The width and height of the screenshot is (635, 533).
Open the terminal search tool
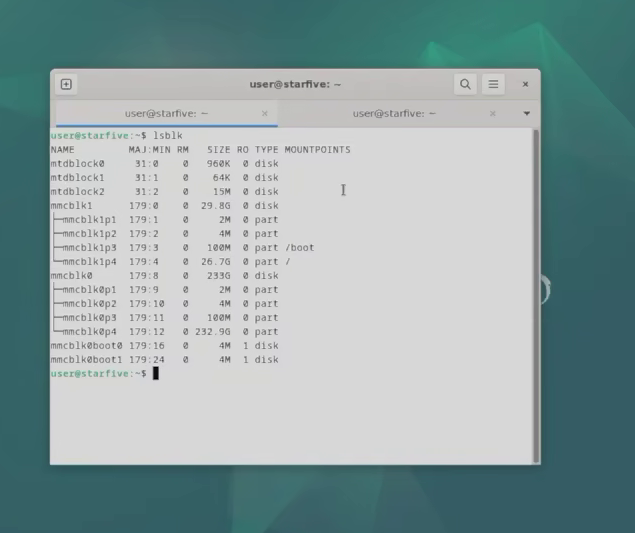pyautogui.click(x=465, y=84)
